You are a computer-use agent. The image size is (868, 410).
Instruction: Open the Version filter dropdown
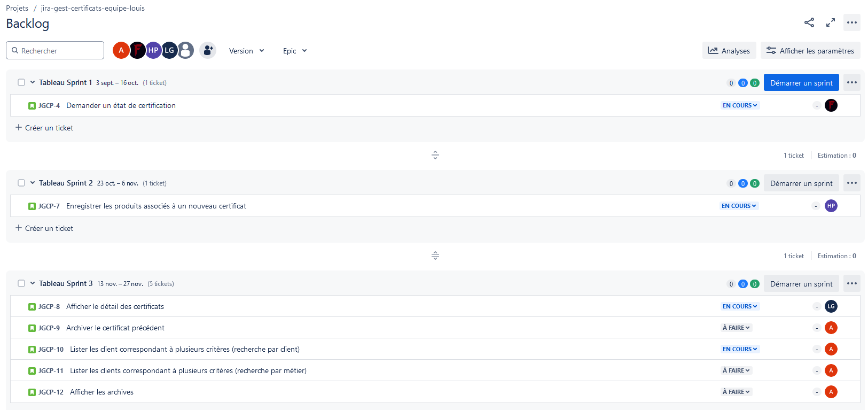pos(246,51)
